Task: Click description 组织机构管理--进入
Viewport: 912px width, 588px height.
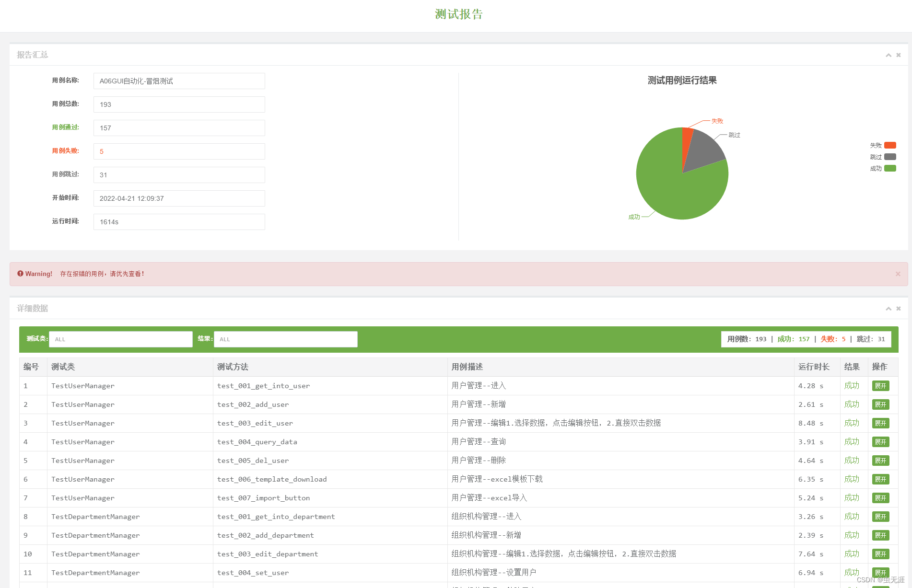Action: pyautogui.click(x=486, y=517)
